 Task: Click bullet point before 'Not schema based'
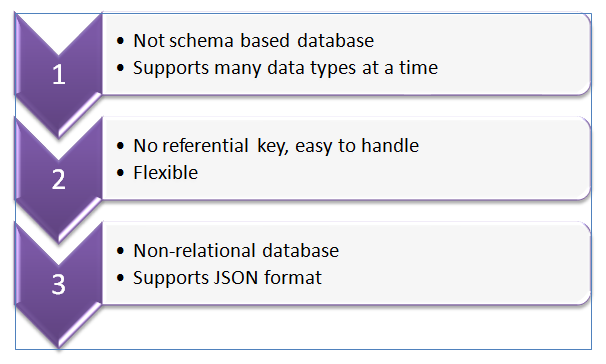click(121, 41)
